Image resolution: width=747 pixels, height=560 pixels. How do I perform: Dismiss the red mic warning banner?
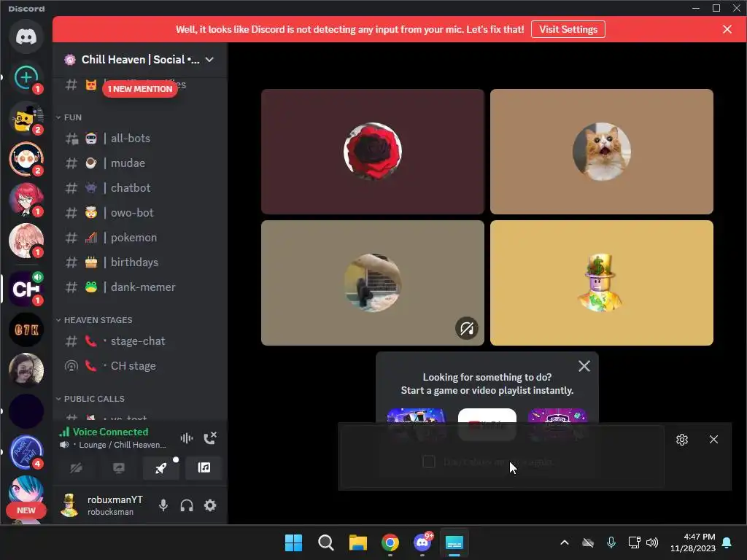727,29
